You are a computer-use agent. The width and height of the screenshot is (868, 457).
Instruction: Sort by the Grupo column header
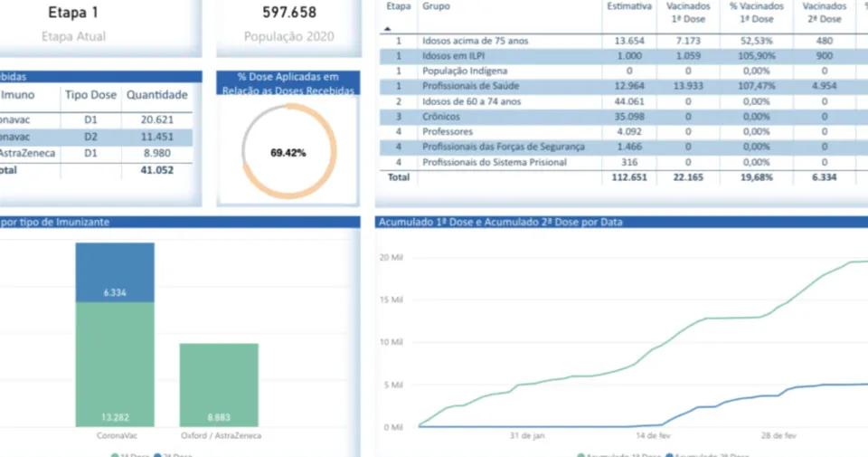(x=436, y=6)
